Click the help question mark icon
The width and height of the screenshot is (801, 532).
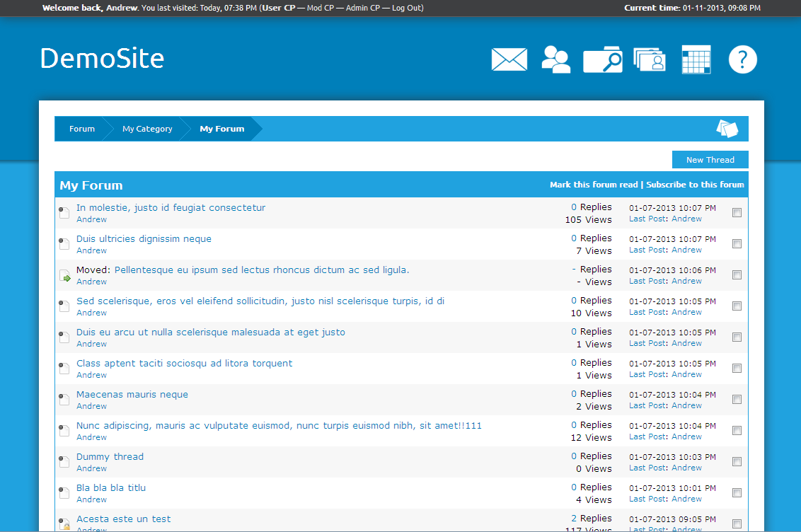click(x=742, y=59)
